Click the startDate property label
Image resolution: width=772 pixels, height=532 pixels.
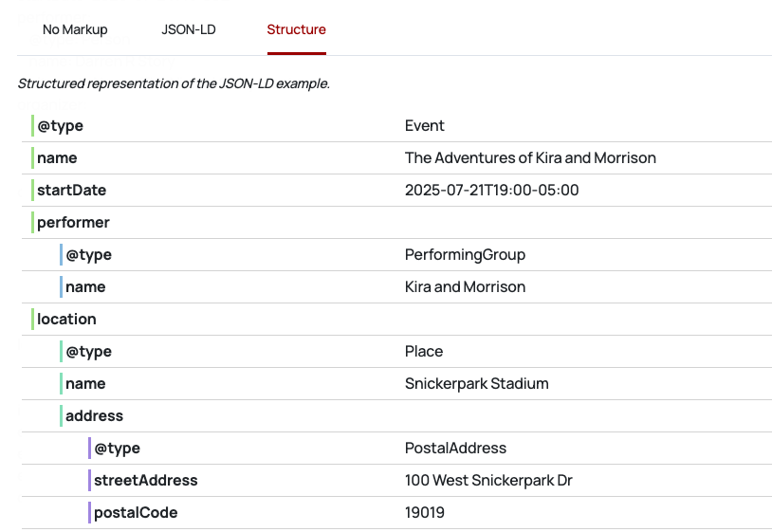71,191
